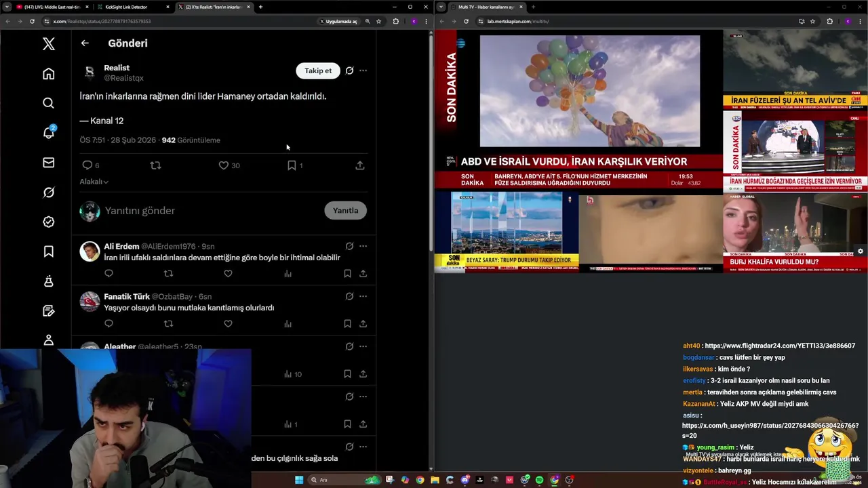Click the Grok icon on Realist's post

coord(349,70)
